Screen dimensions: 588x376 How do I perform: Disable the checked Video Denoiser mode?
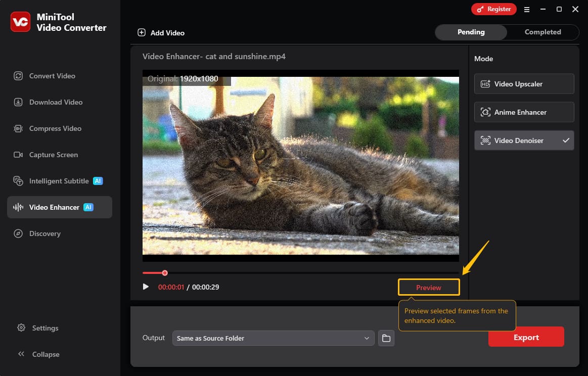click(524, 140)
